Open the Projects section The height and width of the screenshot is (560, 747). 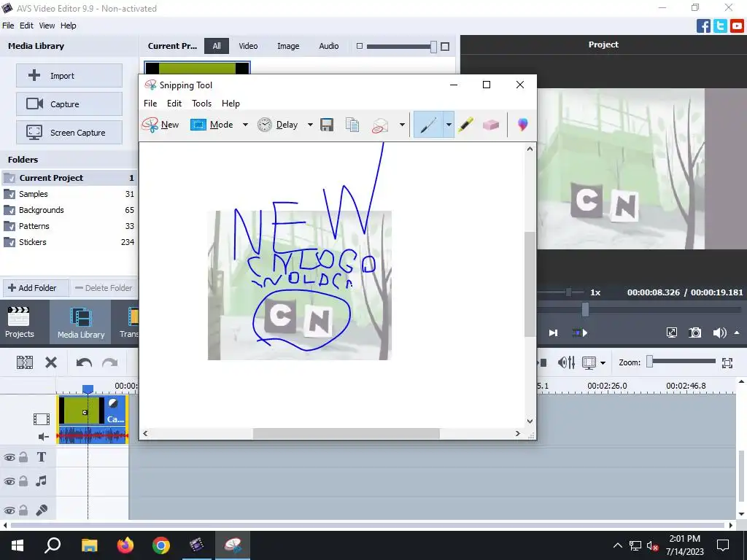pyautogui.click(x=20, y=322)
